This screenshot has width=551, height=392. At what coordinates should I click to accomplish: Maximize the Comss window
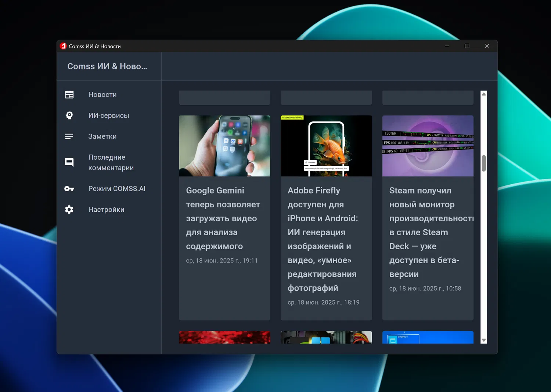(467, 46)
